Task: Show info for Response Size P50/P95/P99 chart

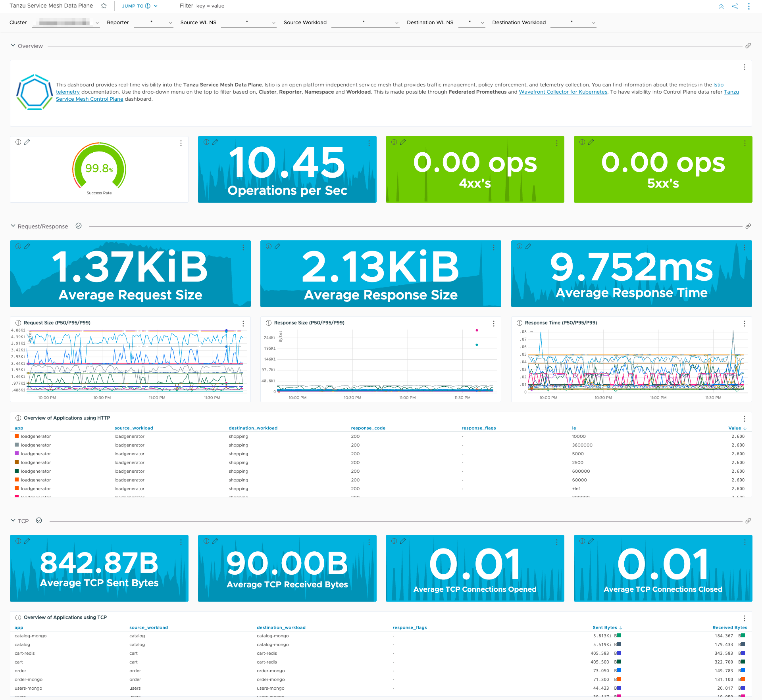Action: [x=269, y=323]
